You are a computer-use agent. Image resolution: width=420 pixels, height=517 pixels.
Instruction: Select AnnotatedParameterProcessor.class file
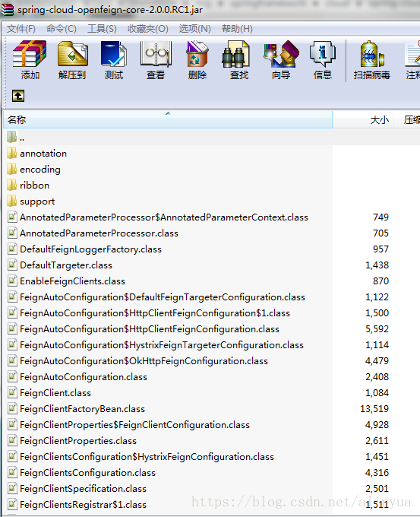click(x=99, y=233)
